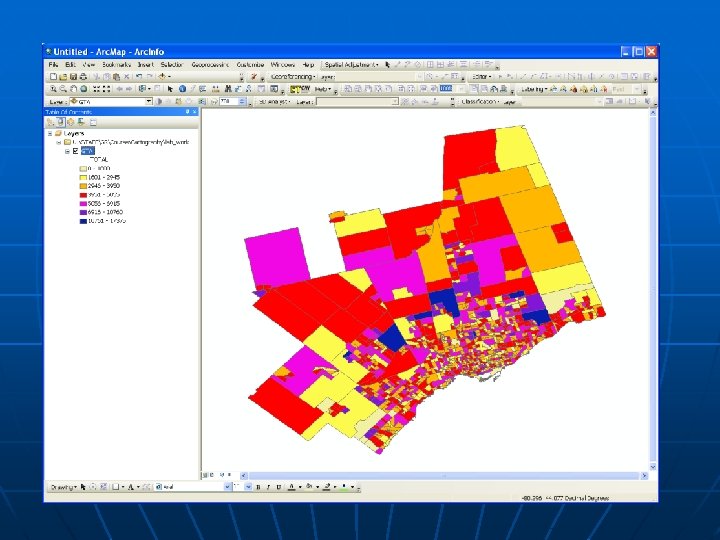This screenshot has width=720, height=540.
Task: Click the Save icon in standard toolbar
Action: pyautogui.click(x=73, y=76)
